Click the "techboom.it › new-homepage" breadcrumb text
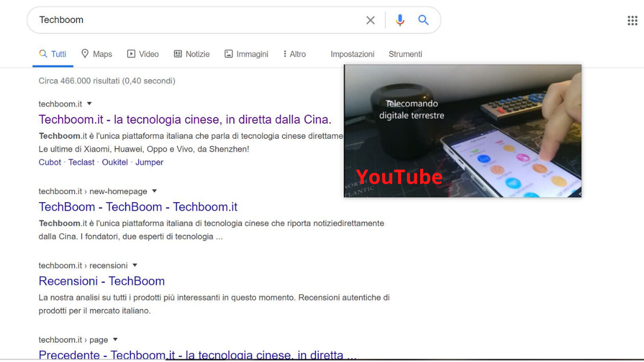The width and height of the screenshot is (644, 362). (93, 191)
